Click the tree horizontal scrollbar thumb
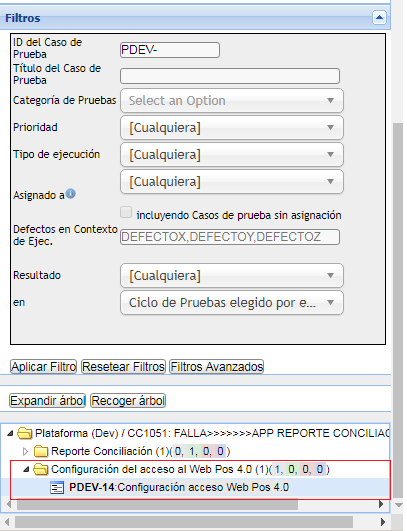This screenshot has height=531, width=407. pos(157,504)
